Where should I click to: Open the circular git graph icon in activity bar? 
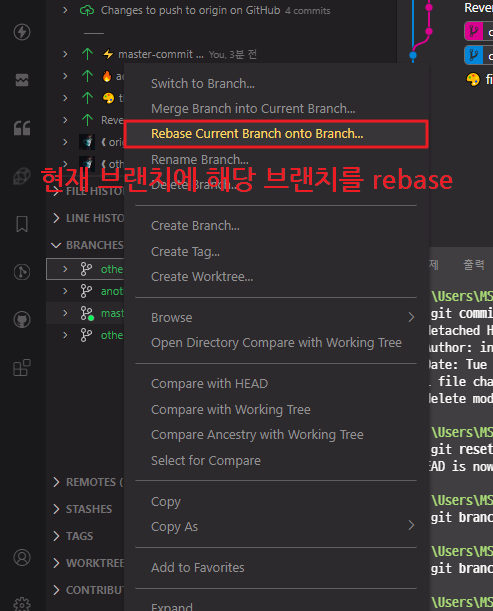coord(22,272)
